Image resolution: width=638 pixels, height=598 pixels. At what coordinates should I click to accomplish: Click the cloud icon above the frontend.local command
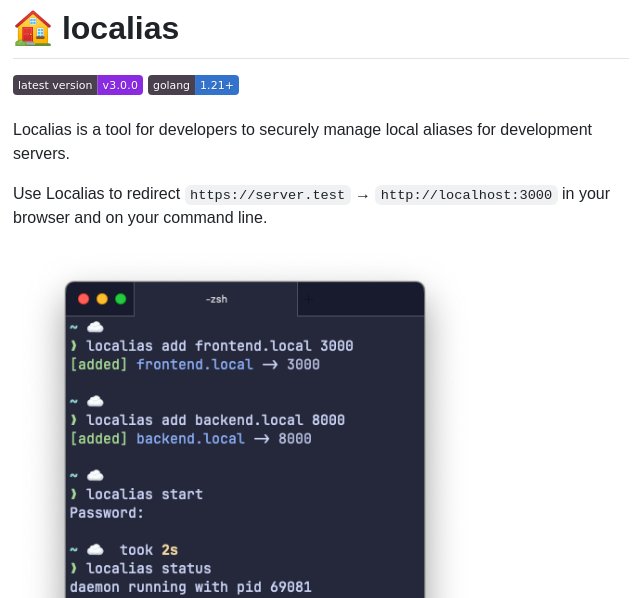(95, 327)
